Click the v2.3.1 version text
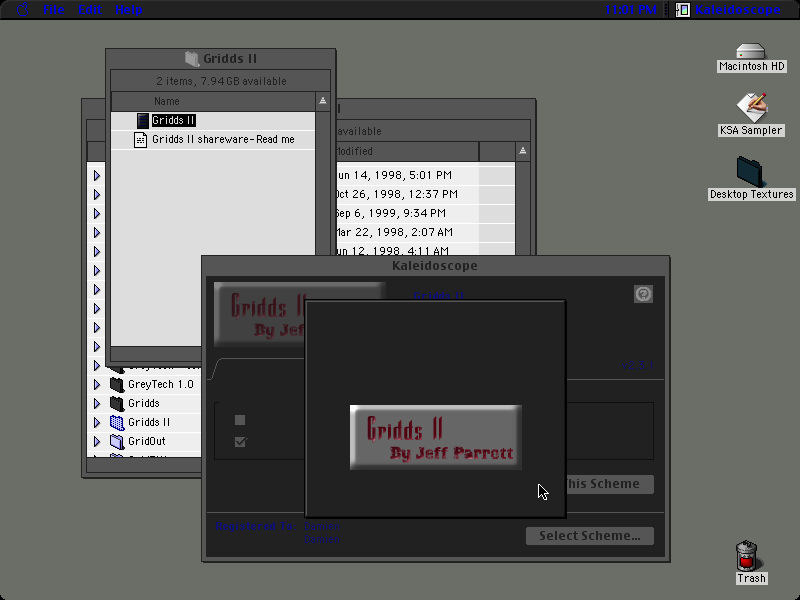Screen dimensions: 800x600 point(637,365)
